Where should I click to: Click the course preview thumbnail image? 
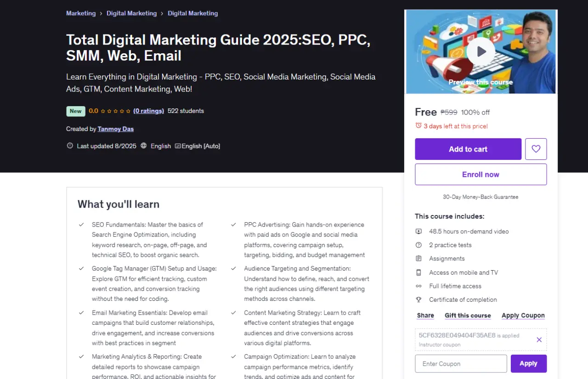click(x=481, y=51)
